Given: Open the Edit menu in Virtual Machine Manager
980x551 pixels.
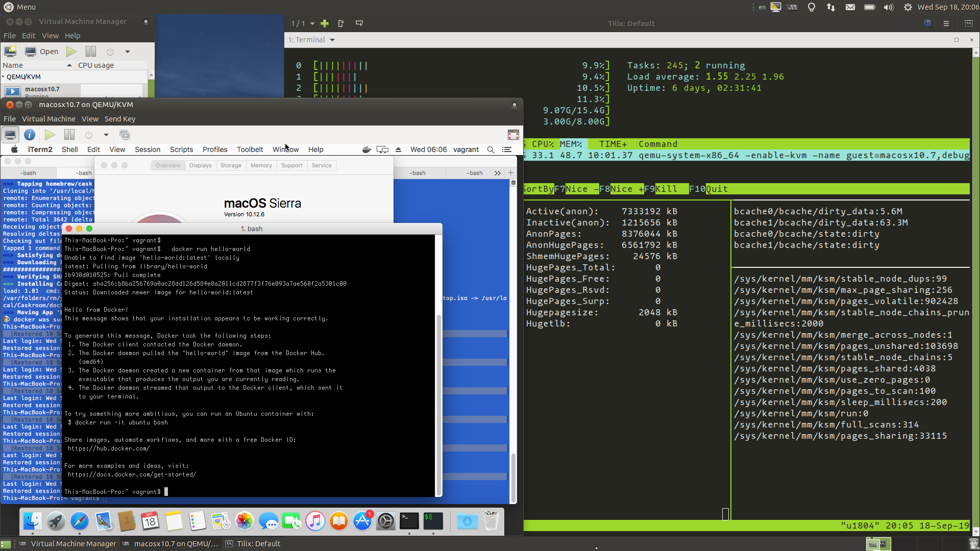Looking at the screenshot, I should coord(29,36).
